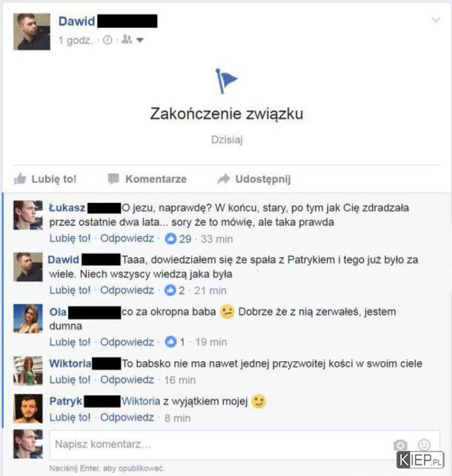Open the audience selector friends dropdown

click(x=132, y=39)
